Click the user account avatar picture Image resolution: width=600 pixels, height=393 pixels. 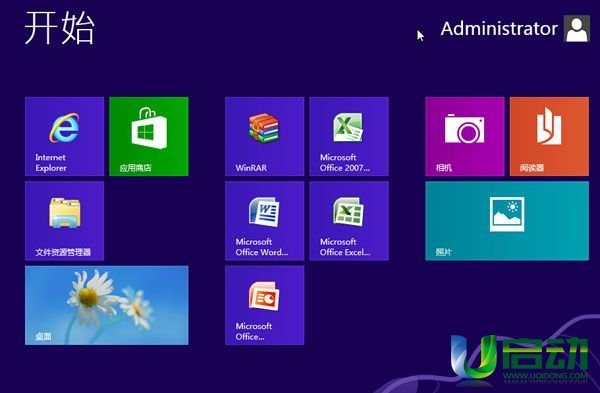577,28
